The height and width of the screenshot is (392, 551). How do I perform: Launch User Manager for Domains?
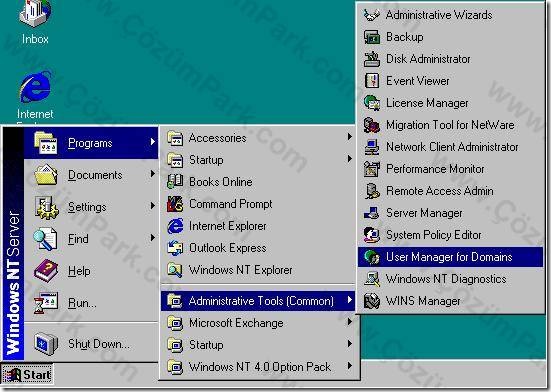pos(450,257)
